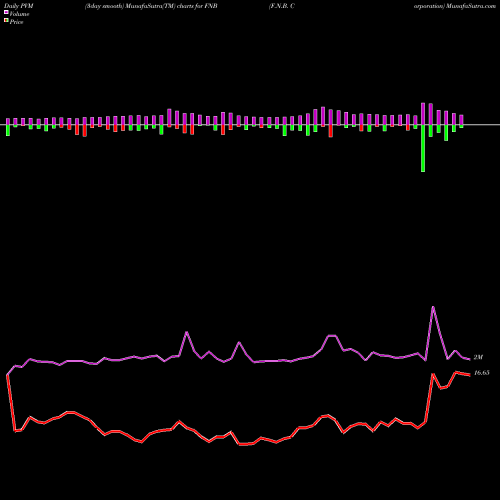Select the 'Volume' legend label
Screen dimensions: 500x500
[x=19, y=14]
